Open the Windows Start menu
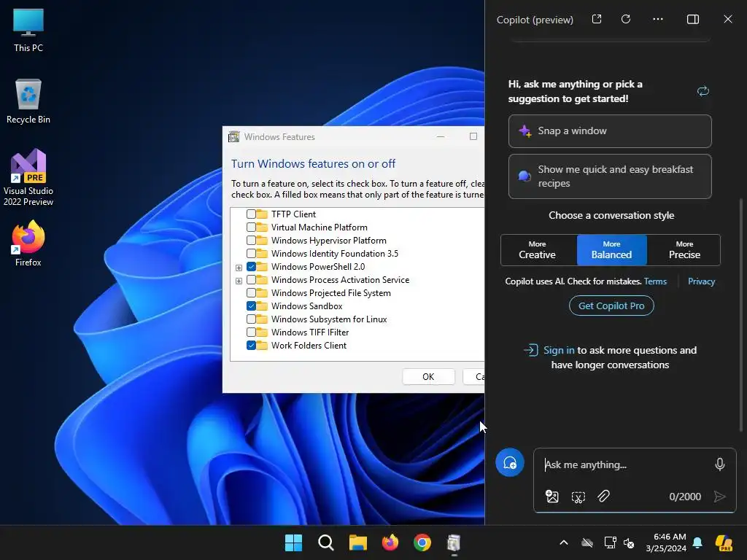747x560 pixels. (x=293, y=542)
